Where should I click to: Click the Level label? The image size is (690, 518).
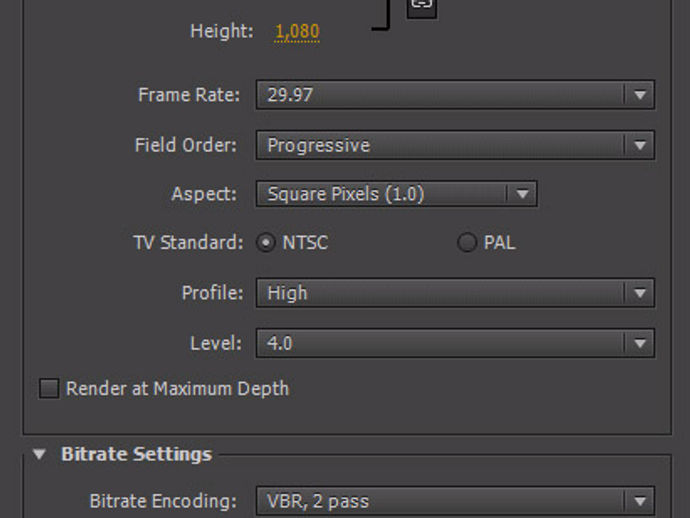(216, 343)
